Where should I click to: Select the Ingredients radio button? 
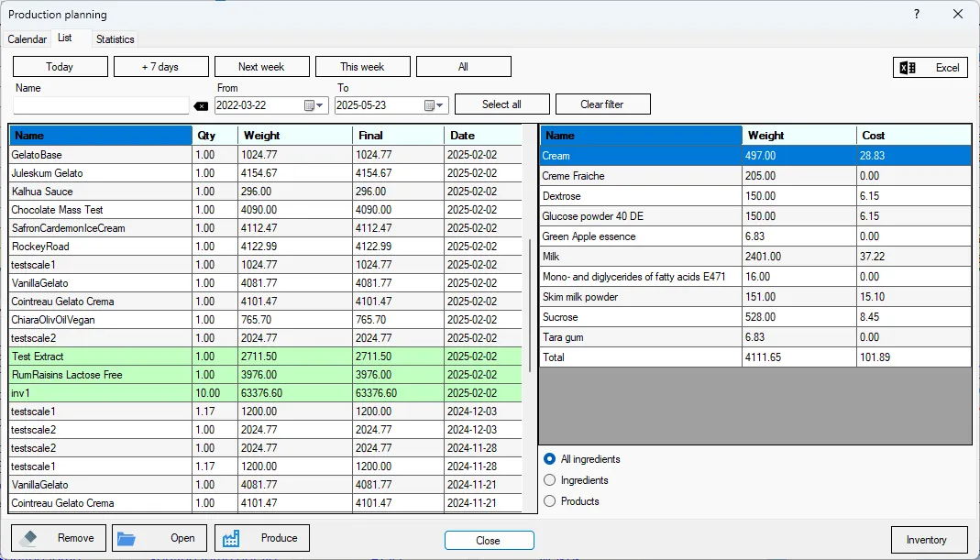(x=549, y=480)
